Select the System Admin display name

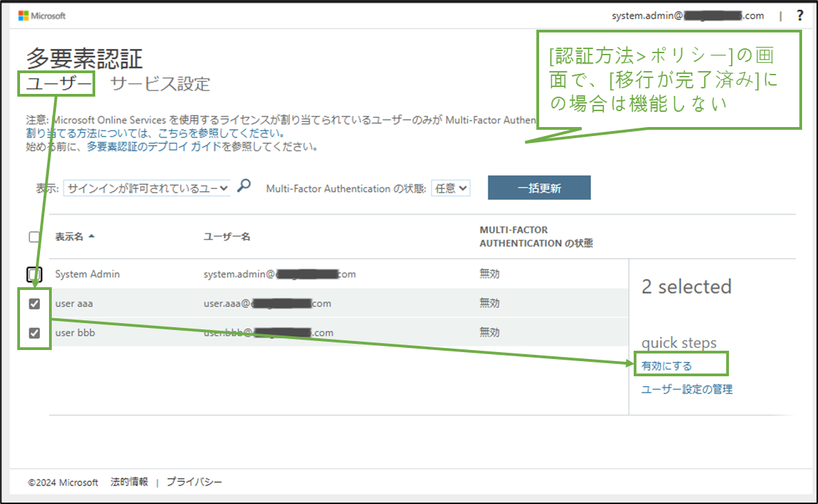[x=88, y=274]
